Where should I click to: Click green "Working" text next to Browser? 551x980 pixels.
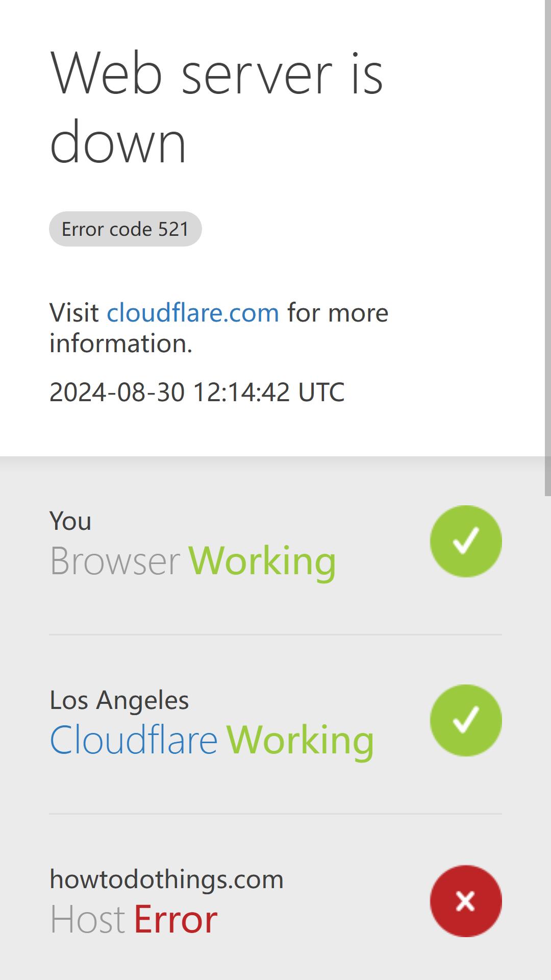(x=263, y=560)
